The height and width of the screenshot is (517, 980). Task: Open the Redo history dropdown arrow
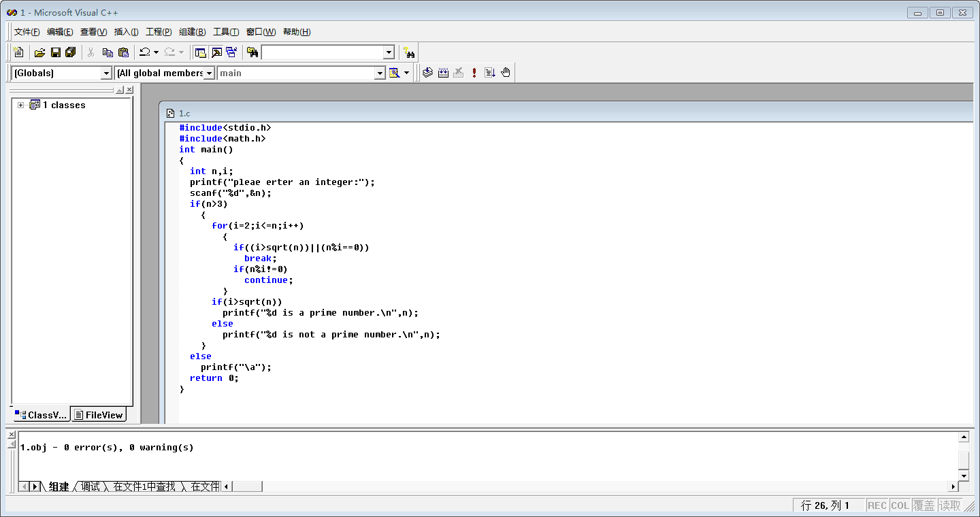click(181, 52)
